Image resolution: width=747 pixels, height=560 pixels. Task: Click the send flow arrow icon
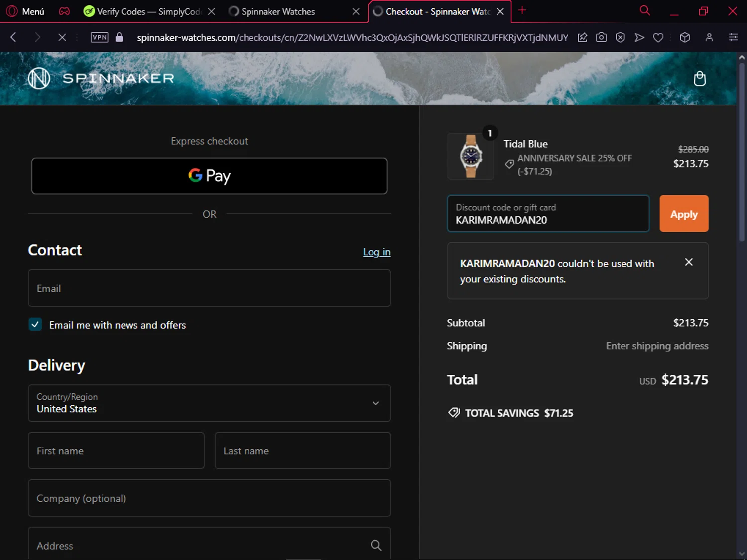coord(639,37)
